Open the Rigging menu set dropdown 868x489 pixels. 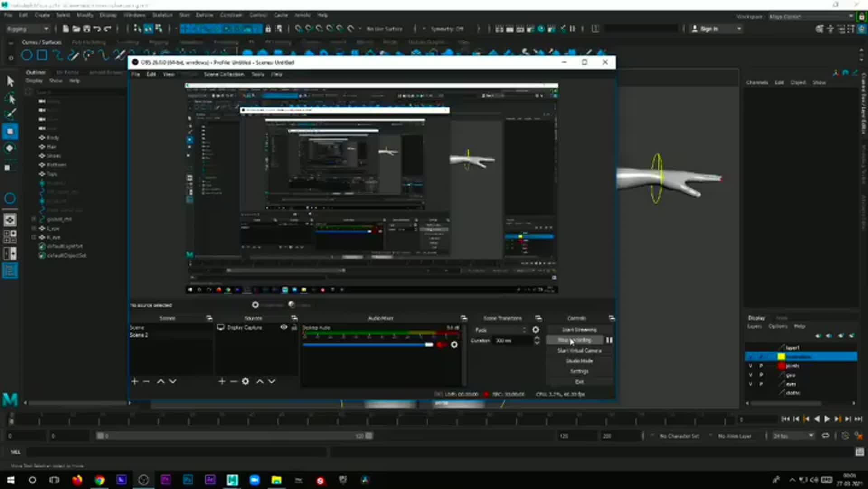(28, 29)
